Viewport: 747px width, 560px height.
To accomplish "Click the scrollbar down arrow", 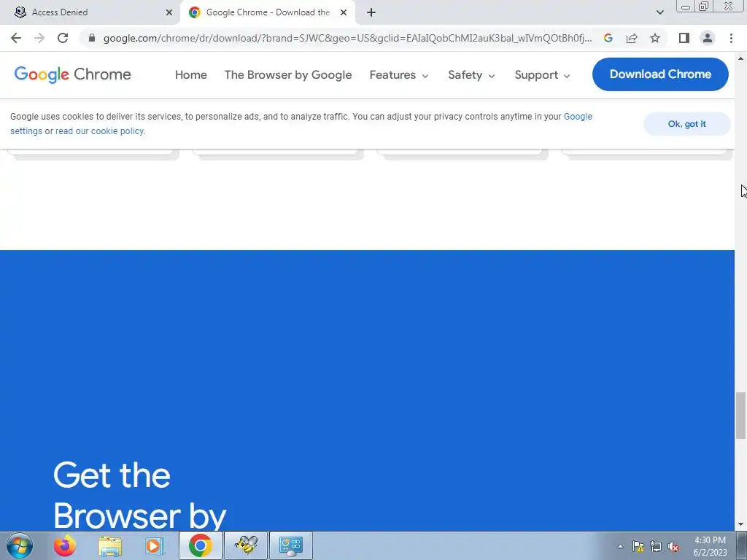I will point(740,525).
